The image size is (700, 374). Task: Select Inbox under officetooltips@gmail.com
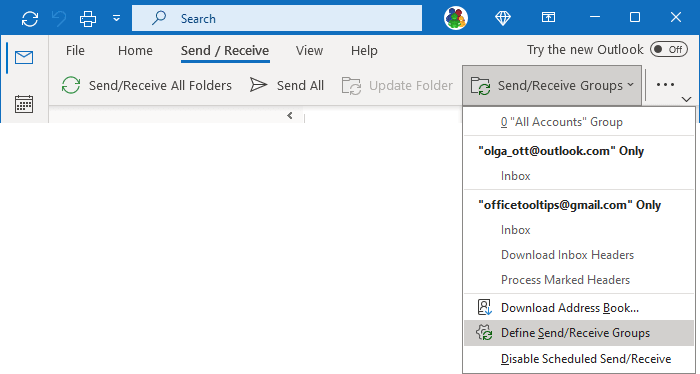(x=579, y=230)
